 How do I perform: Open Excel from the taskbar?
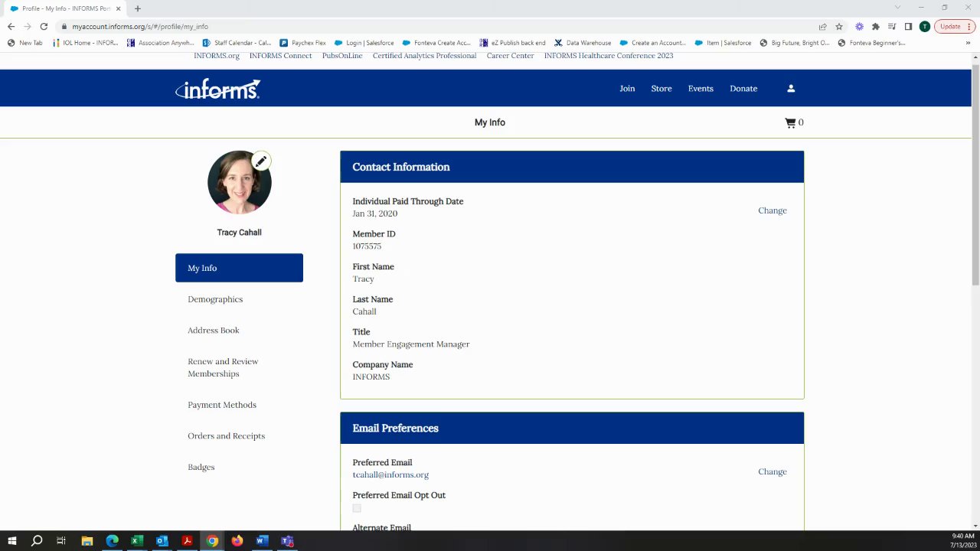[137, 541]
